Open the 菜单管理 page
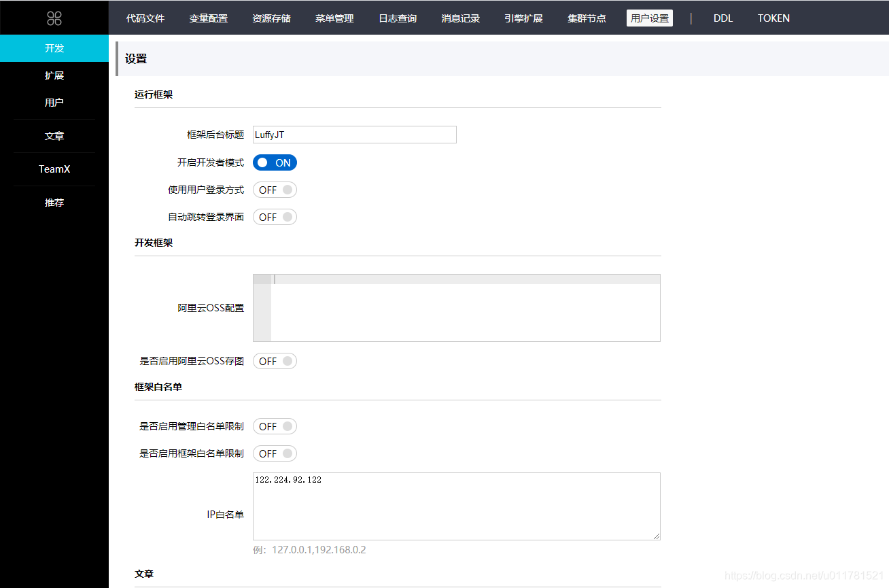889x588 pixels. 334,18
